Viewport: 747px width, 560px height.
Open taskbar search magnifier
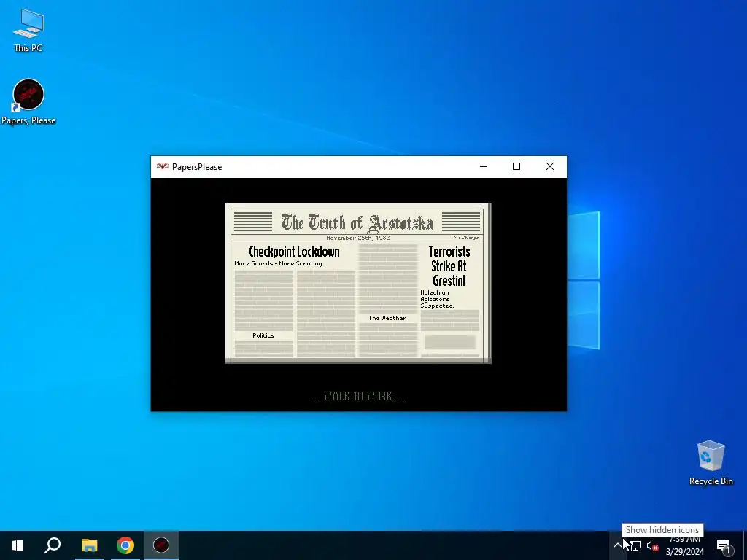(53, 545)
